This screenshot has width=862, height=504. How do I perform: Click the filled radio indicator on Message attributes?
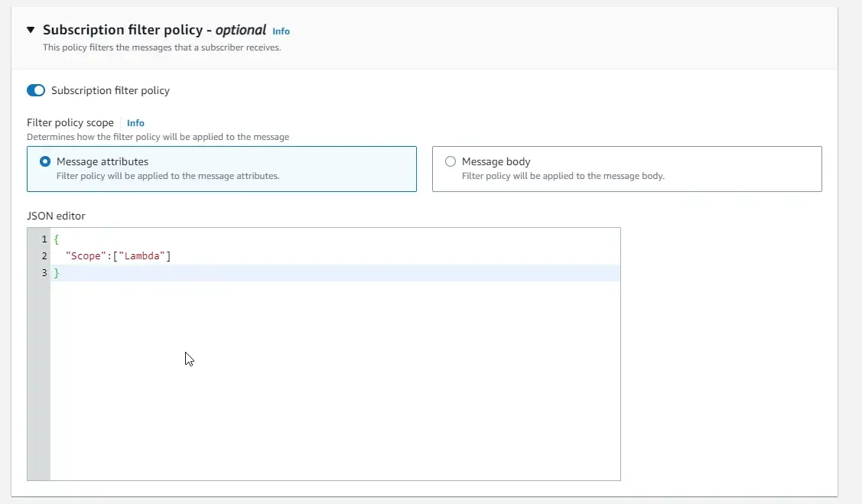pyautogui.click(x=45, y=161)
